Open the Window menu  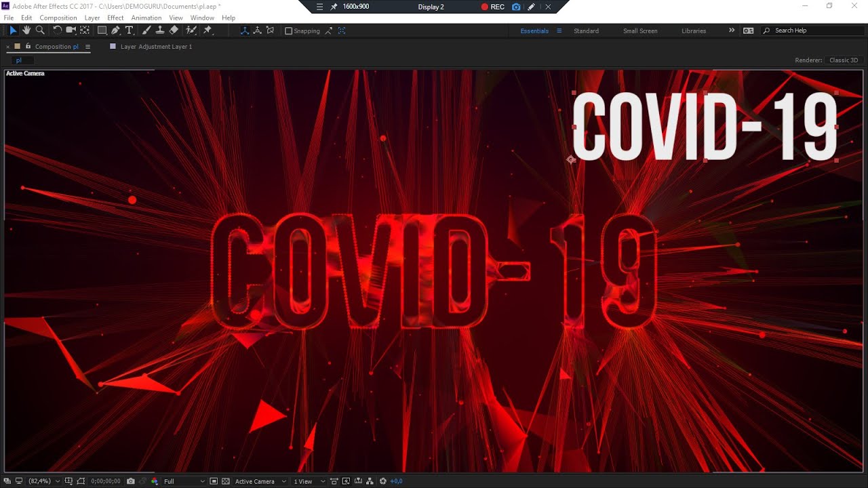[x=202, y=18]
